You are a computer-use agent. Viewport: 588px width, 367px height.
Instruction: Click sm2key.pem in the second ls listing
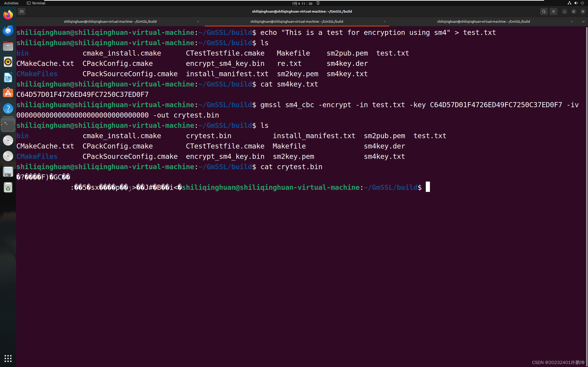click(x=293, y=156)
